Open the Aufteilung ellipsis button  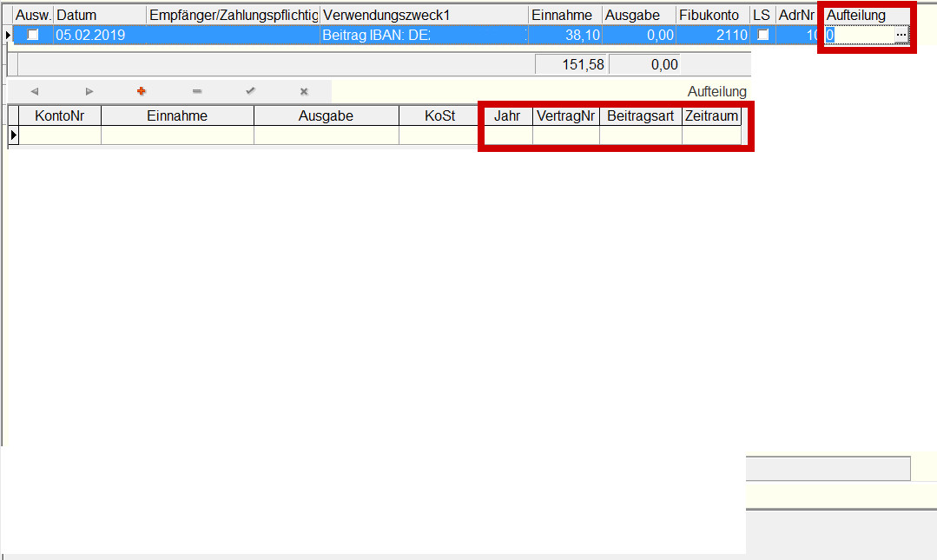901,35
